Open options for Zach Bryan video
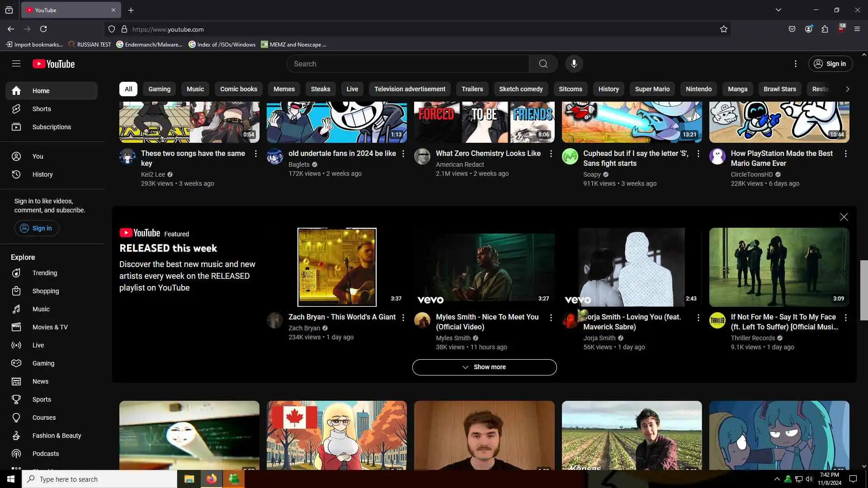The width and height of the screenshot is (868, 488). click(403, 318)
